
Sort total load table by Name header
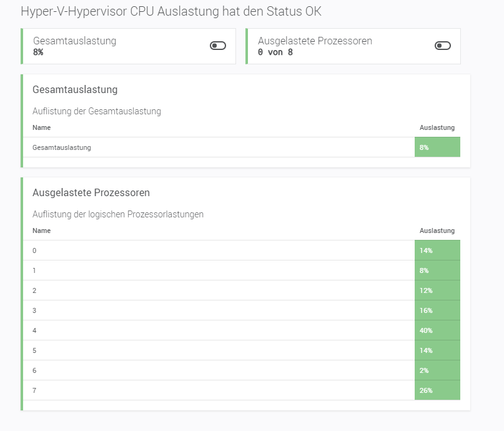click(41, 127)
